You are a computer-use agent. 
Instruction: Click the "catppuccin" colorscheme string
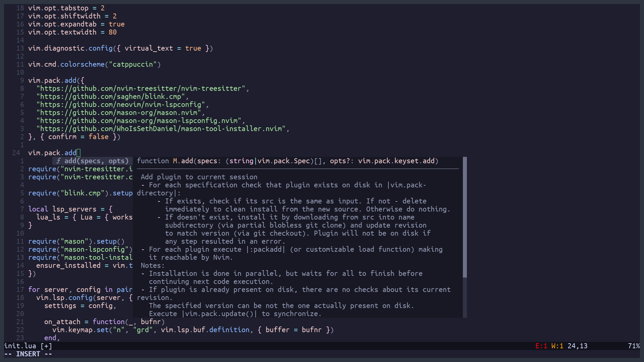tap(133, 64)
